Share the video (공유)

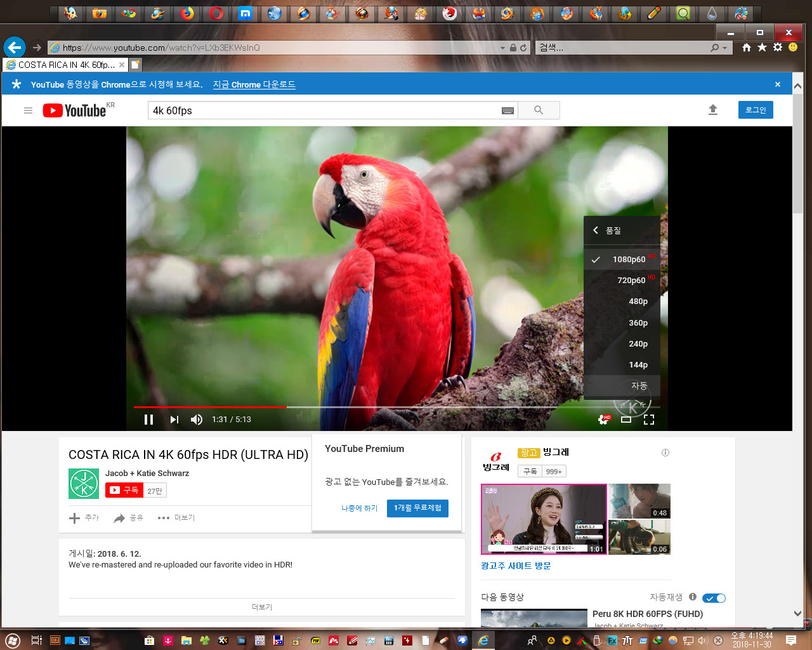click(128, 518)
